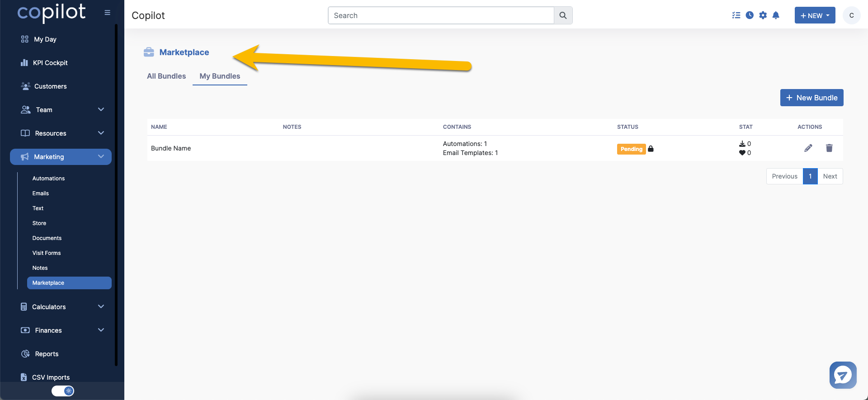Switch to the All Bundles tab
This screenshot has width=868, height=400.
pyautogui.click(x=166, y=76)
